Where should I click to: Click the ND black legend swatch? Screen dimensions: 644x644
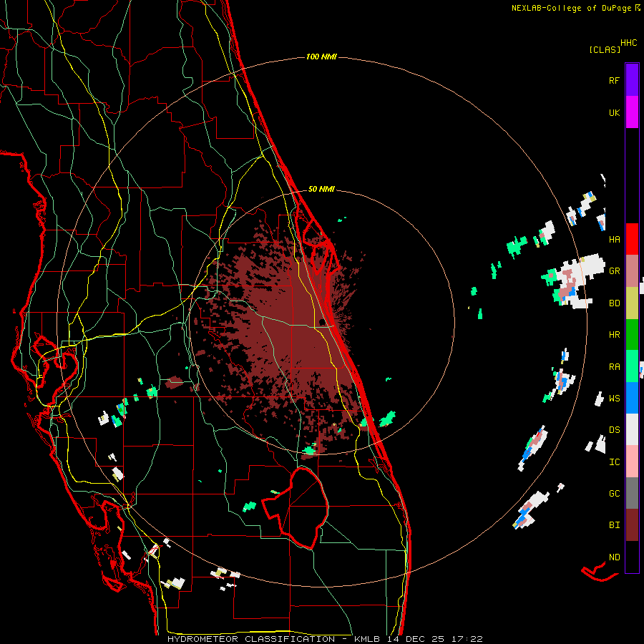(632, 557)
